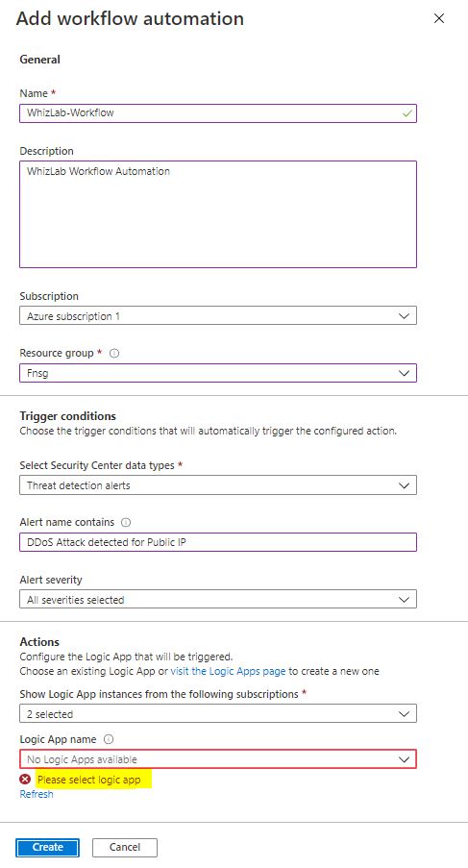The image size is (468, 868).
Task: Follow the visit the Logic Apps page link
Action: [228, 671]
